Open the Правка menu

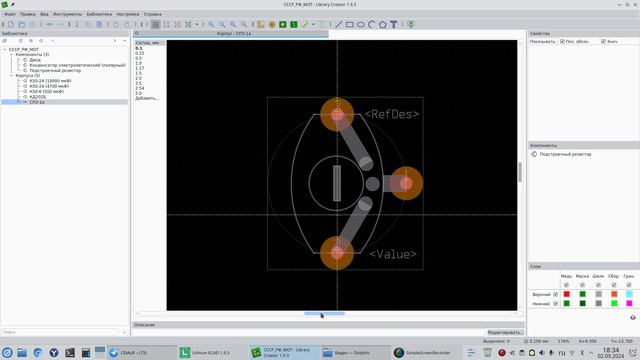tap(28, 14)
